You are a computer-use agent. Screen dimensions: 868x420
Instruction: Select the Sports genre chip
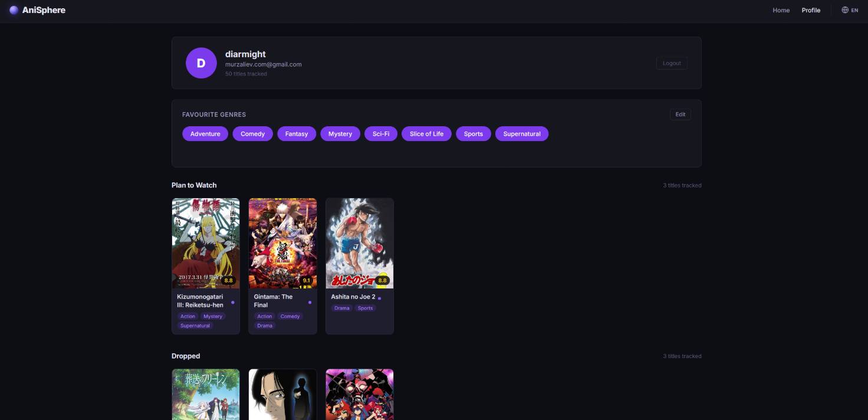click(x=474, y=134)
